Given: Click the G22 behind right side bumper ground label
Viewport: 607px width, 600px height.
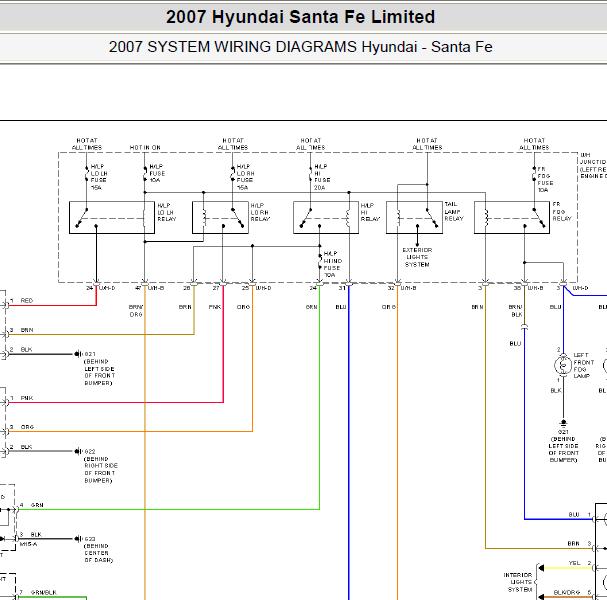Looking at the screenshot, I should coord(101,466).
